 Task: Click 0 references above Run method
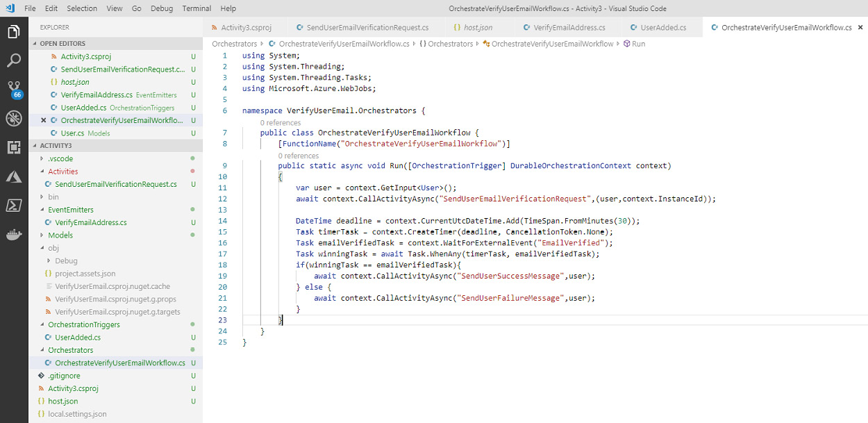click(x=298, y=156)
